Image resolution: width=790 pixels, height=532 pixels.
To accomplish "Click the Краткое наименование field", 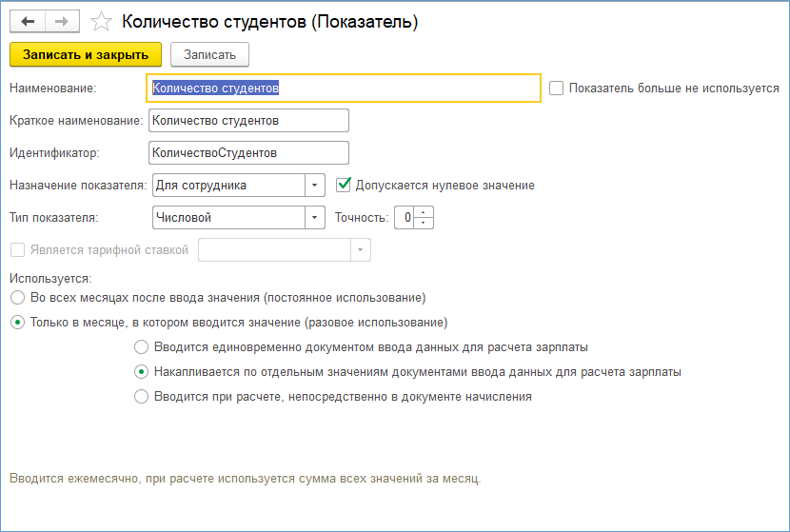I will [249, 120].
